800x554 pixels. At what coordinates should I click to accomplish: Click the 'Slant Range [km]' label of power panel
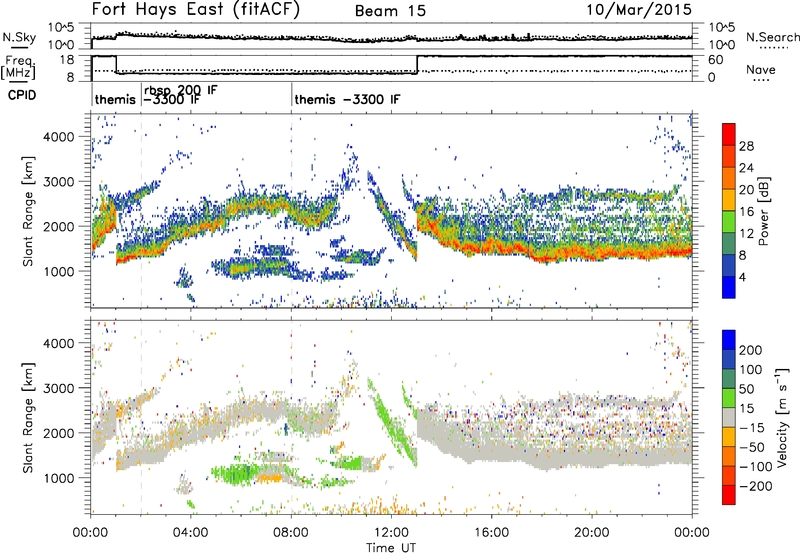(x=28, y=211)
